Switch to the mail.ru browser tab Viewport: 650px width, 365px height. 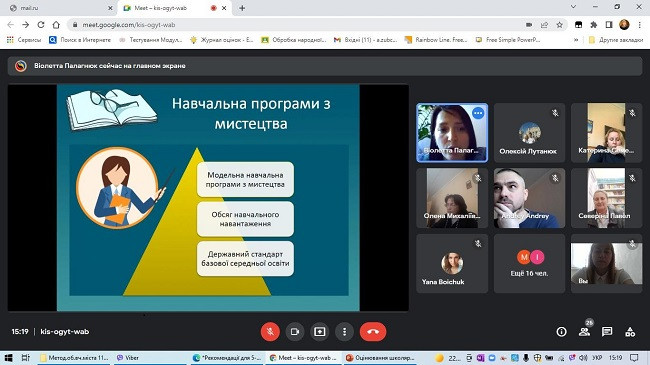click(58, 8)
